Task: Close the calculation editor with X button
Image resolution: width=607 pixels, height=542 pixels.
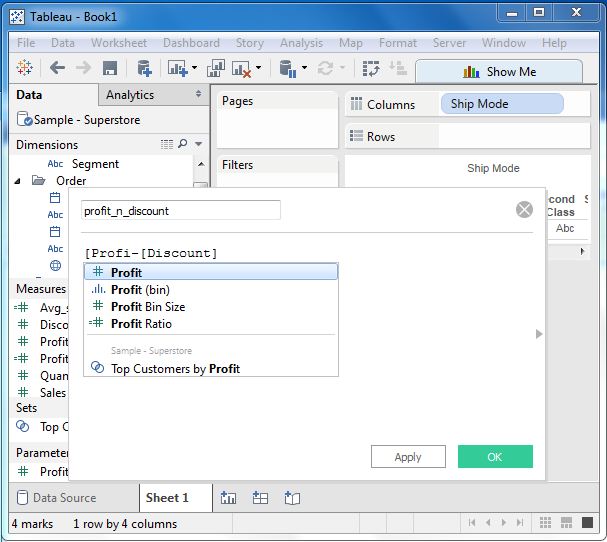Action: coord(524,209)
